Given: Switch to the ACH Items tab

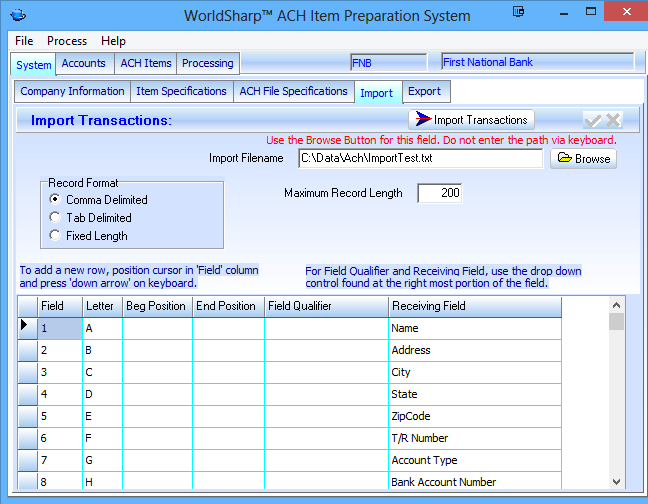Looking at the screenshot, I should (x=146, y=63).
